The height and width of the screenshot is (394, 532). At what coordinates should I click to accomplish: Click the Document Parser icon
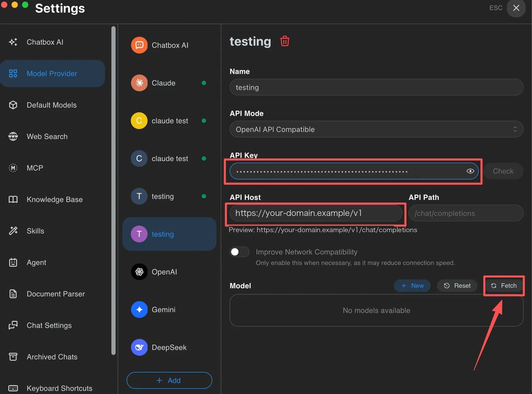point(13,294)
